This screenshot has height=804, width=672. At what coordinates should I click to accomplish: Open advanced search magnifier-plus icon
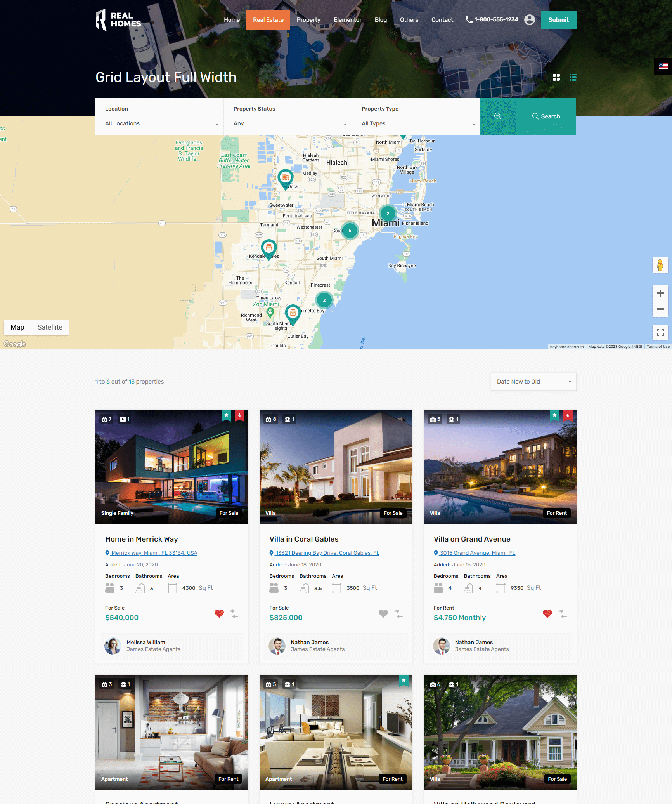click(x=498, y=116)
